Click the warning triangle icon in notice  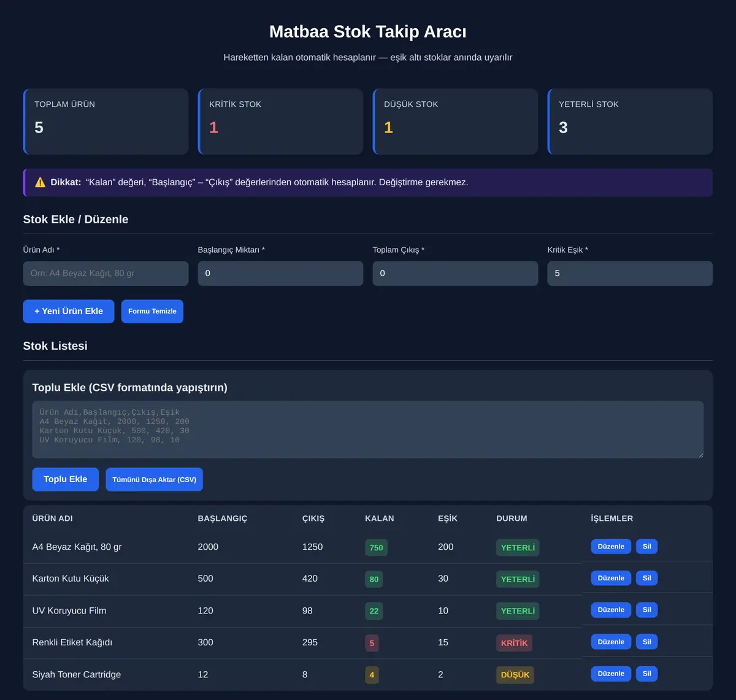(x=40, y=182)
